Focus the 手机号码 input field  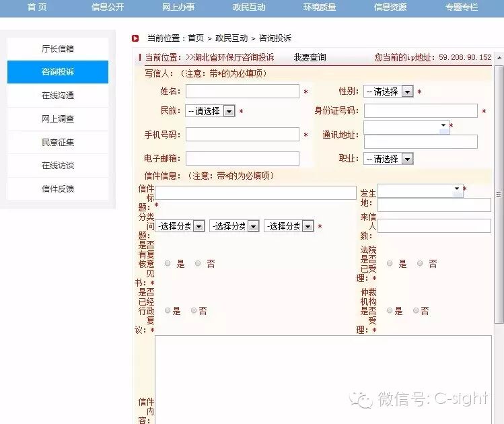click(242, 135)
